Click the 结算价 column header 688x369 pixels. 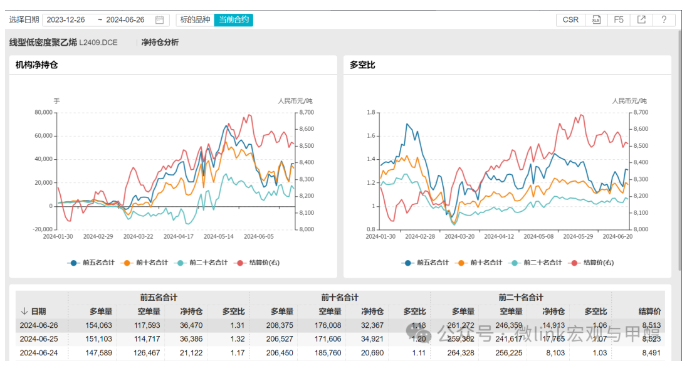(x=649, y=312)
